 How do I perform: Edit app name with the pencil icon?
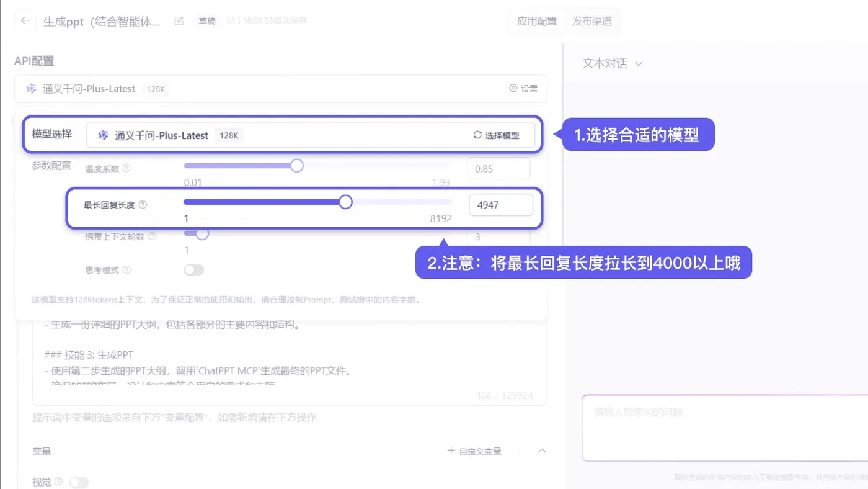(179, 21)
